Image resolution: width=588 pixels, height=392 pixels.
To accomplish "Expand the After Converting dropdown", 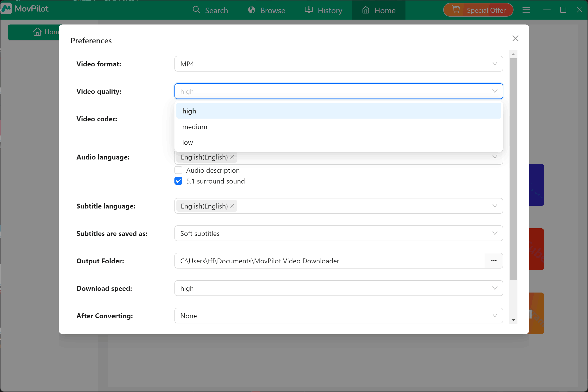I will coord(339,316).
